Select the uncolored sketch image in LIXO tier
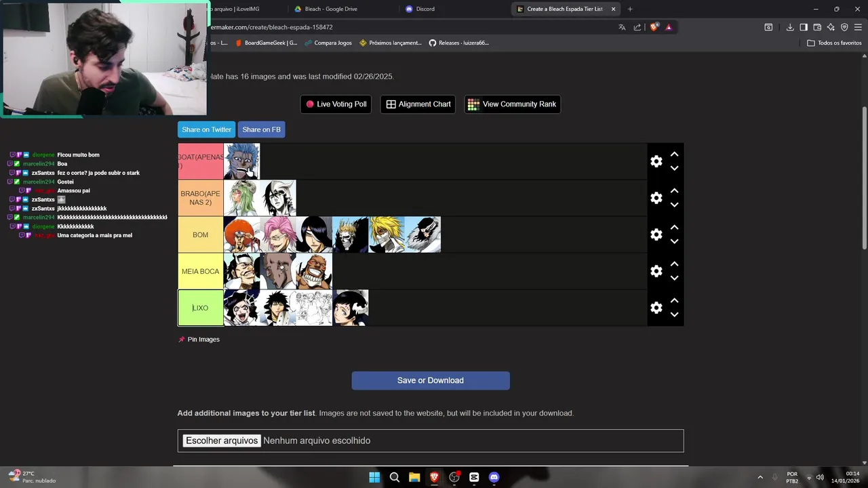Screen dimensions: 868x488 314,308
